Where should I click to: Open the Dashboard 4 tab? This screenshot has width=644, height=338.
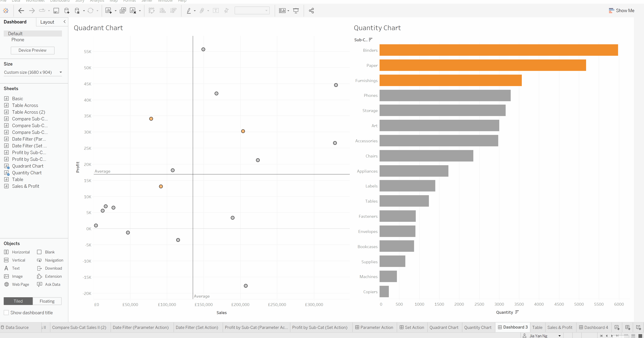(x=594, y=327)
